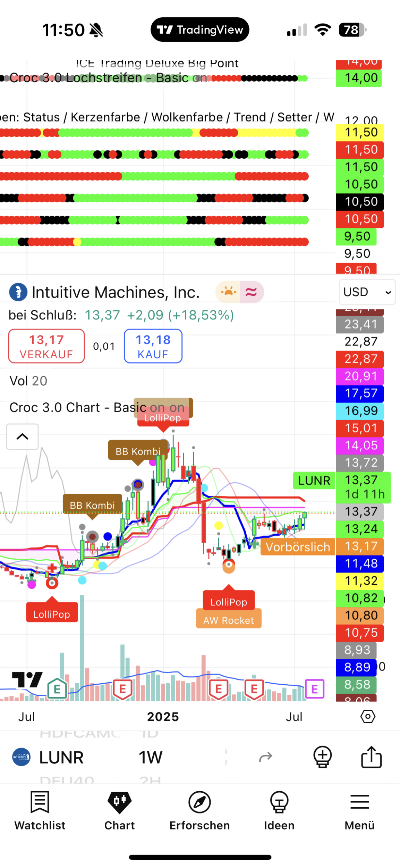400x868 pixels.
Task: Tap the add idea lightbulb-plus icon
Action: coord(322,757)
